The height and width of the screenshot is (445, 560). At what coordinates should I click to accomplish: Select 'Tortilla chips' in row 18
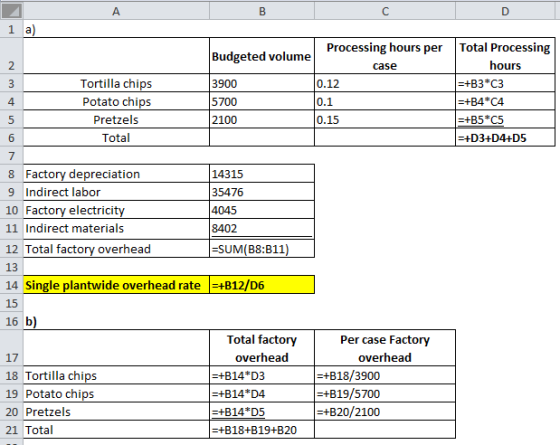click(116, 375)
